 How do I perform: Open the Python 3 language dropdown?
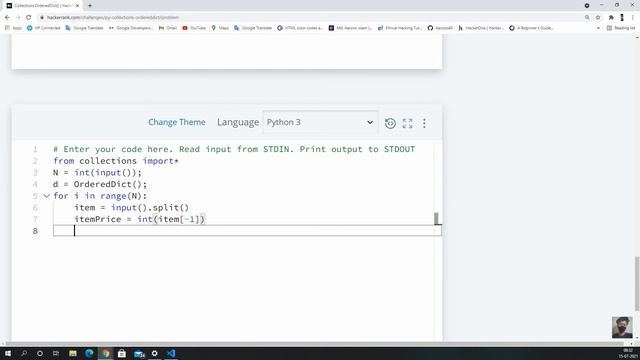[x=320, y=122]
